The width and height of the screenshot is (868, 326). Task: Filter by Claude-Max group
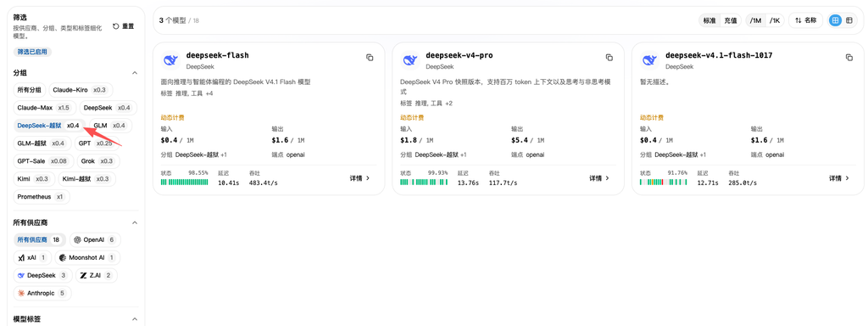[45, 108]
